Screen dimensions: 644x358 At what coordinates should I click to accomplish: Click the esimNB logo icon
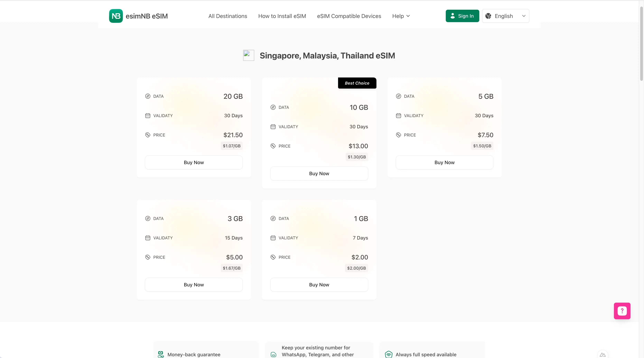(x=116, y=16)
